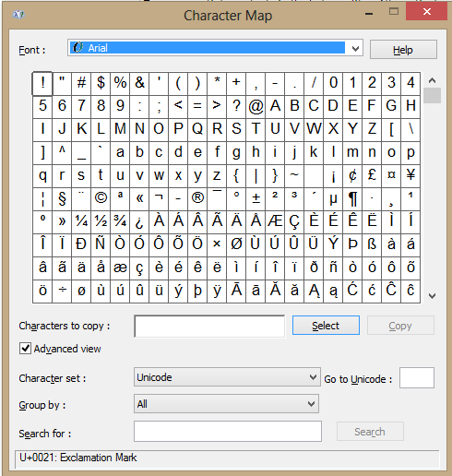
Task: Pick the cent ¢ symbol
Action: pyautogui.click(x=352, y=175)
